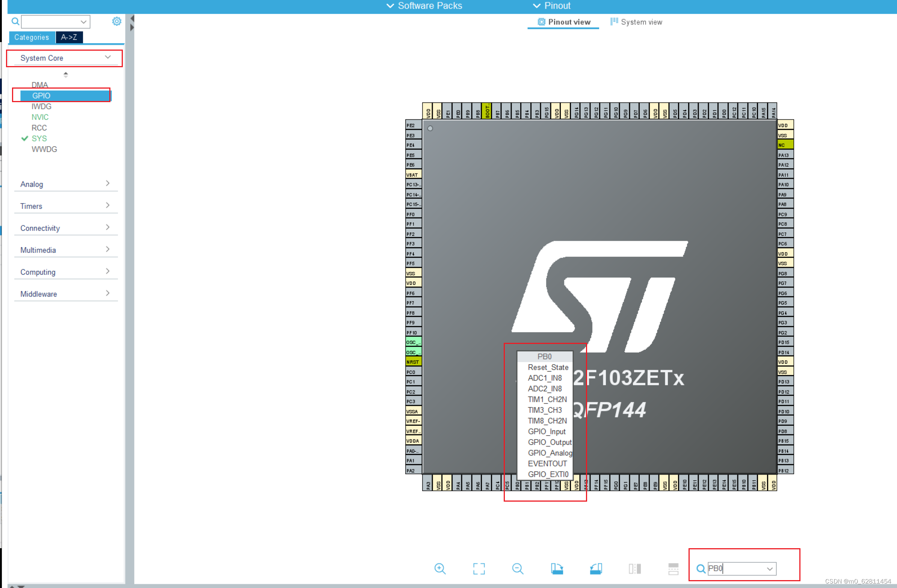Screen dimensions: 897x588
Task: Expand the Timers category
Action: [x=108, y=205]
